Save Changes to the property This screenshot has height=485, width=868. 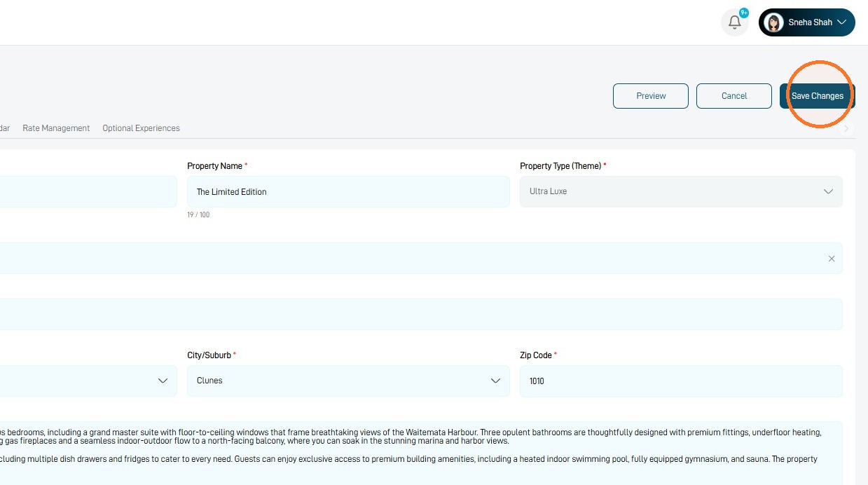click(x=818, y=96)
